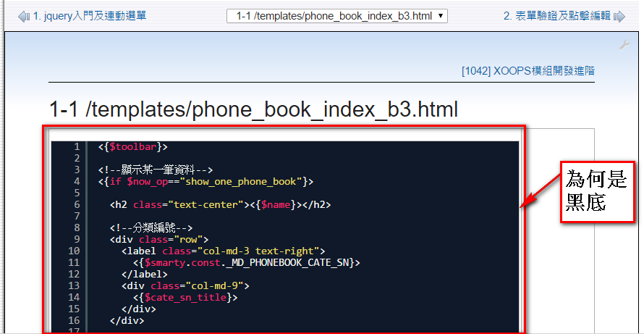
Task: Click the page heading 1-1 /templates/phone_book_index_b3.html
Action: pos(254,109)
